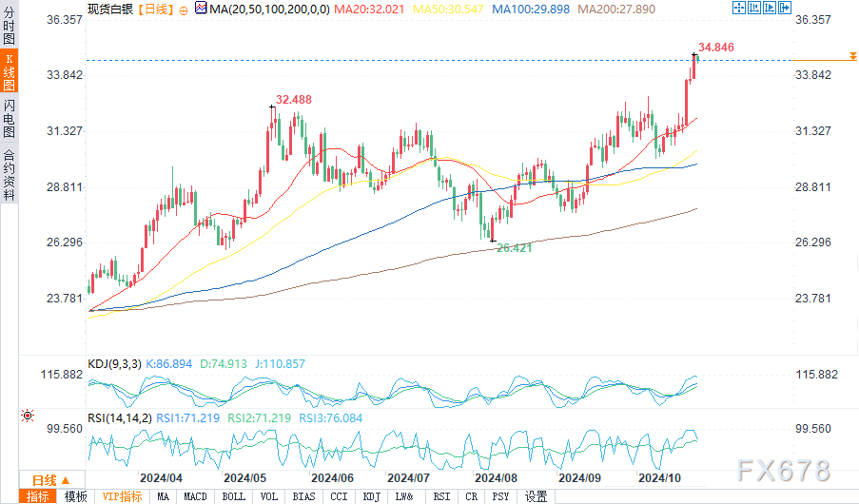
Task: Click the MA20:32.021 value
Action: coord(369,10)
